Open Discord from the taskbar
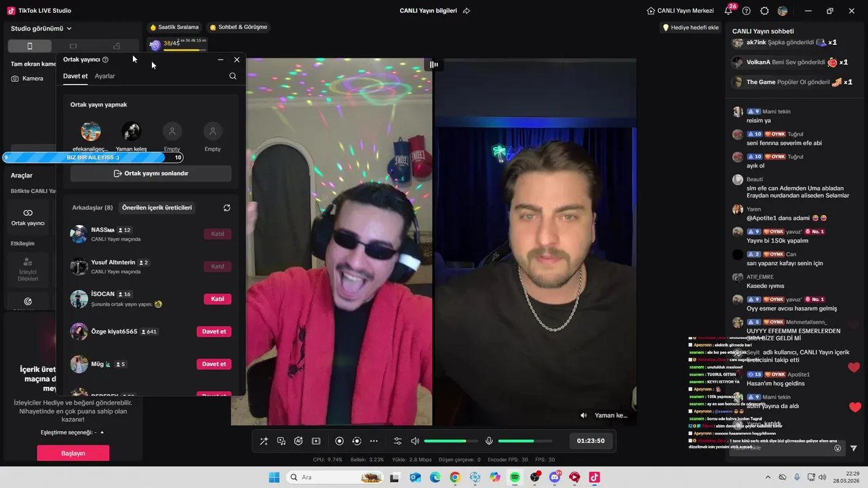Image resolution: width=868 pixels, height=488 pixels. coord(555,477)
